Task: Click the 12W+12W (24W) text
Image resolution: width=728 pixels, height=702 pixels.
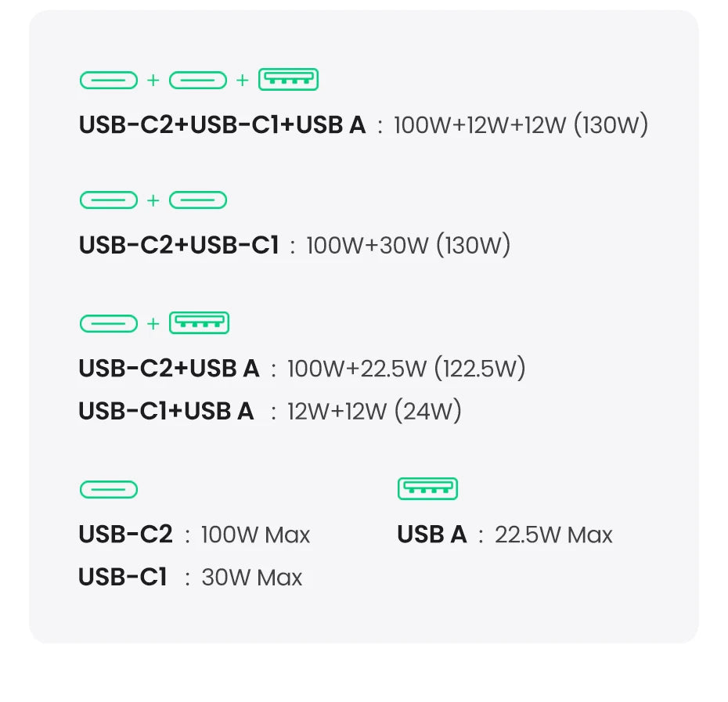Action: (374, 411)
